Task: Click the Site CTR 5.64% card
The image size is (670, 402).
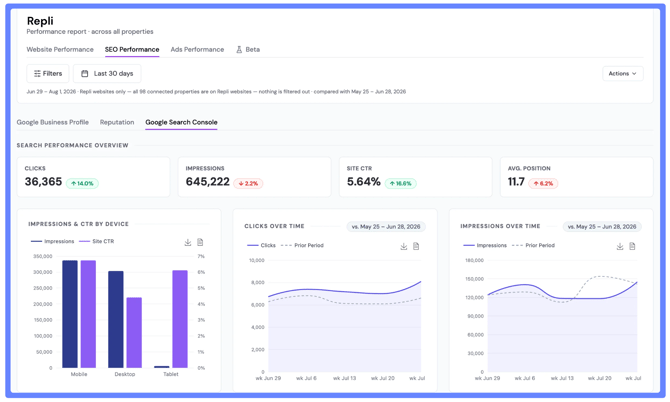Action: 415,177
